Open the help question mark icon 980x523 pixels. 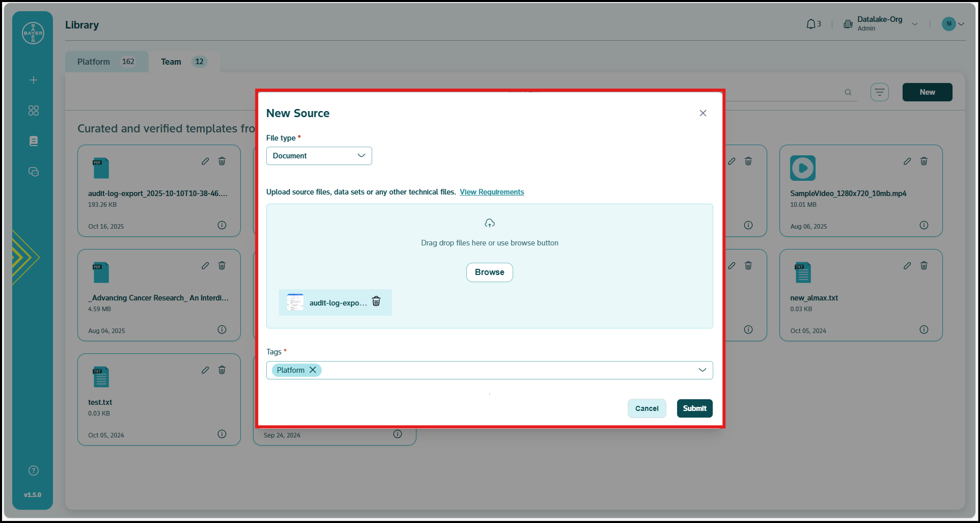(x=34, y=471)
